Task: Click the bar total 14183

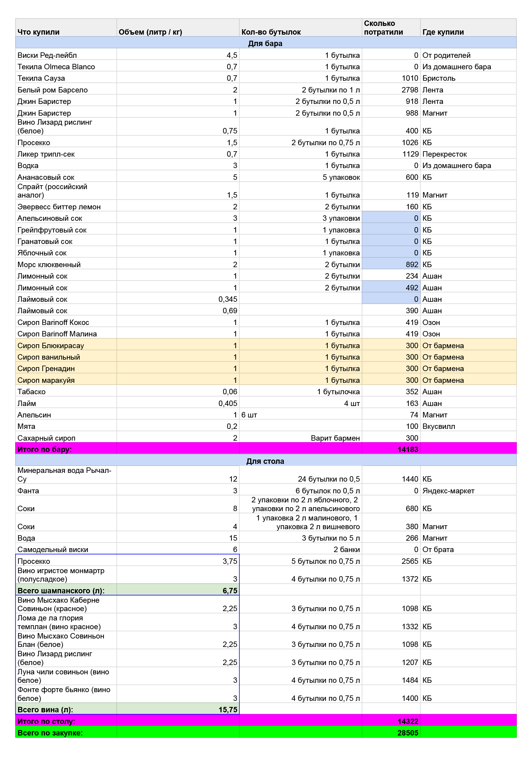Action: (391, 449)
